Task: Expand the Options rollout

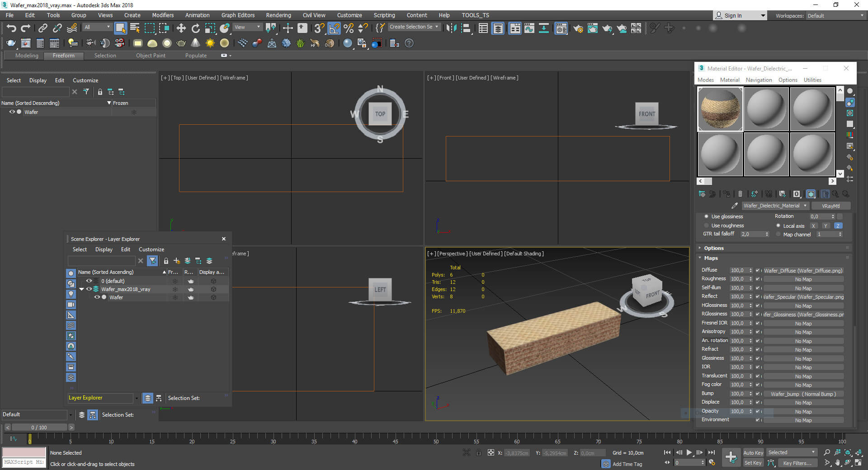Action: tap(713, 248)
